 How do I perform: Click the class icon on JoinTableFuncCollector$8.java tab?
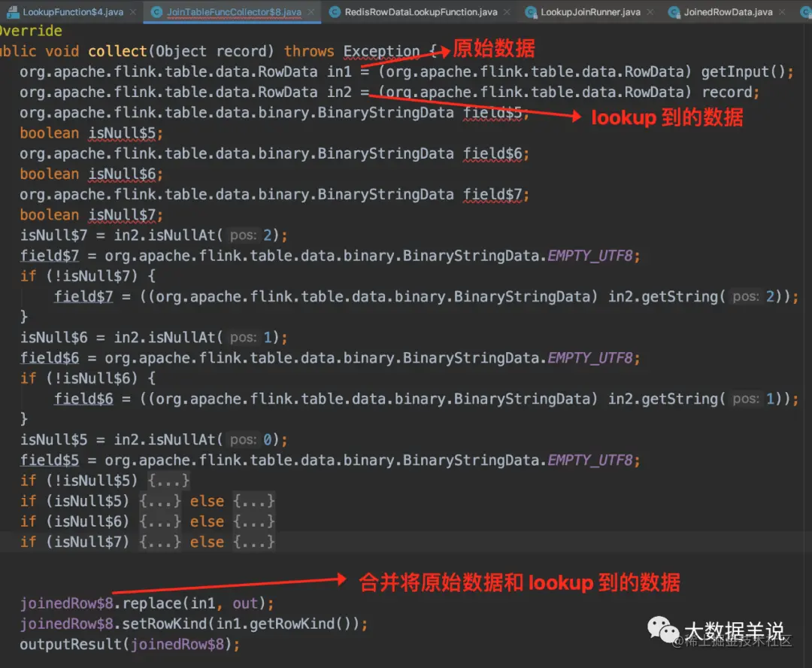pos(156,12)
